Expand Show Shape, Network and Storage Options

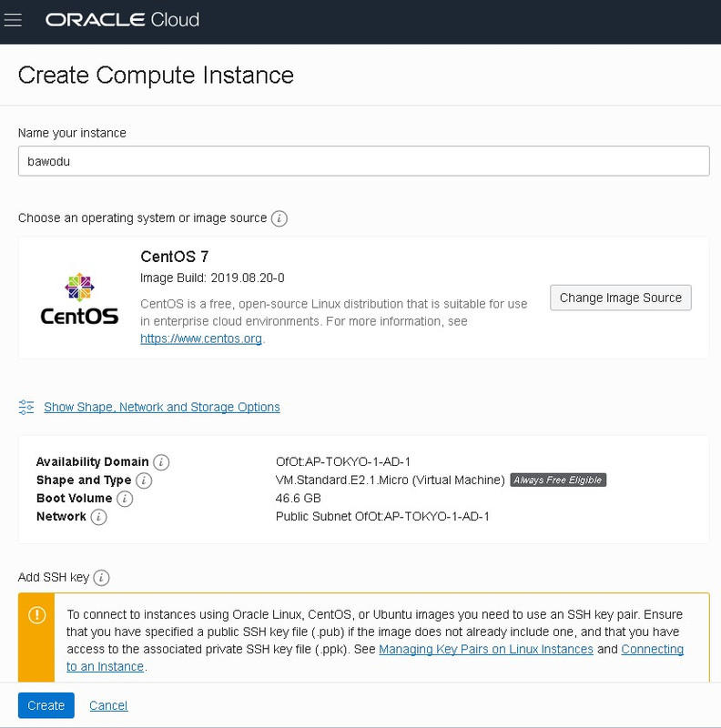pyautogui.click(x=162, y=407)
